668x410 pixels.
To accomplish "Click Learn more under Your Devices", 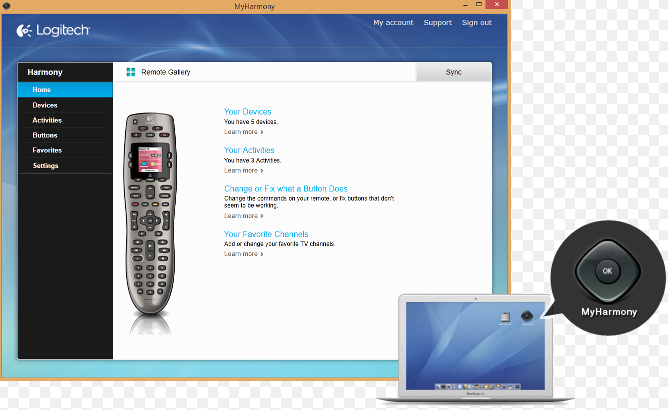I will click(x=244, y=132).
